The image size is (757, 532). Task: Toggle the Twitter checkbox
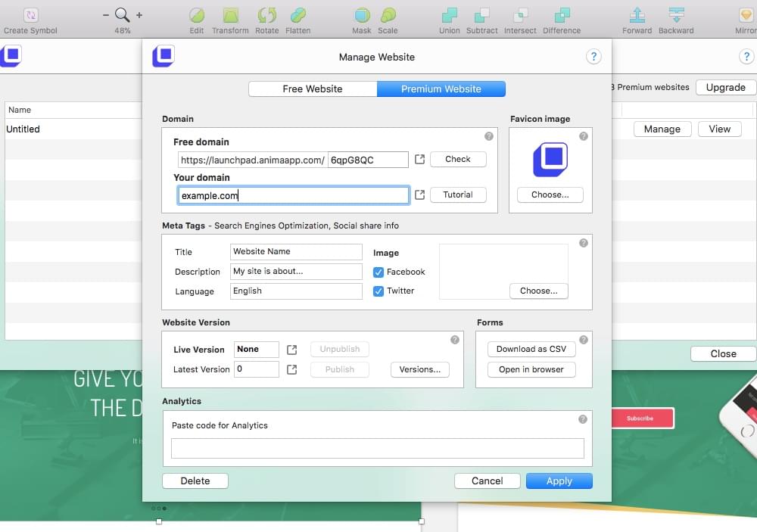[x=379, y=291]
